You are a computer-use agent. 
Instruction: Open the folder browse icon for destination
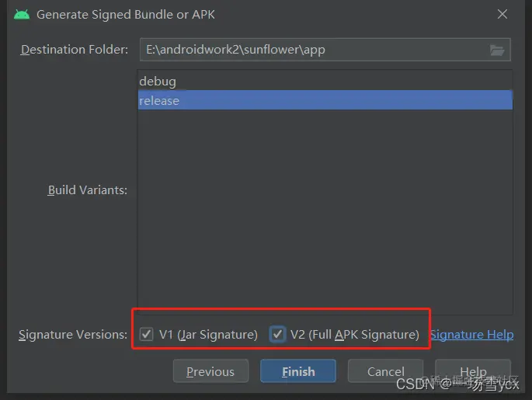497,50
